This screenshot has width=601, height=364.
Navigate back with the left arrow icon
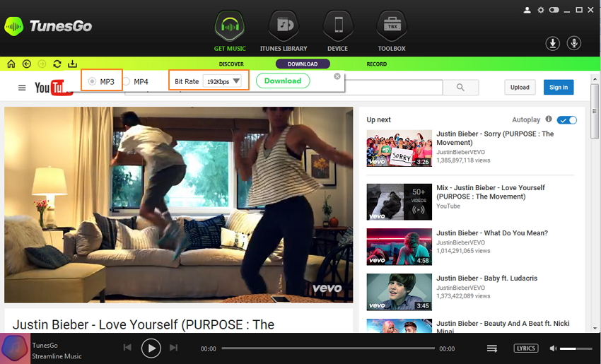pyautogui.click(x=26, y=64)
